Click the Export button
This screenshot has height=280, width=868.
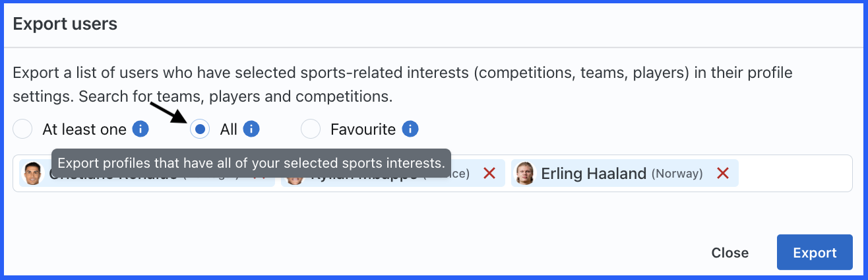(815, 252)
